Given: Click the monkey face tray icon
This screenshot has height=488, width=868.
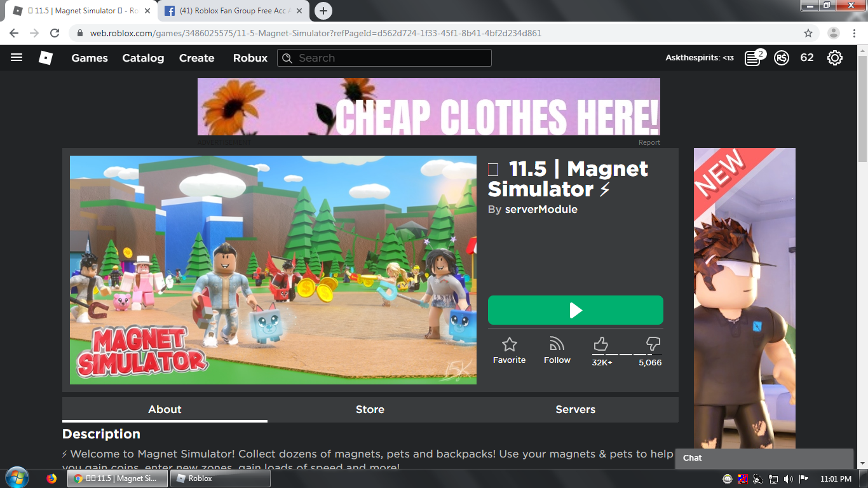Looking at the screenshot, I should 728,478.
